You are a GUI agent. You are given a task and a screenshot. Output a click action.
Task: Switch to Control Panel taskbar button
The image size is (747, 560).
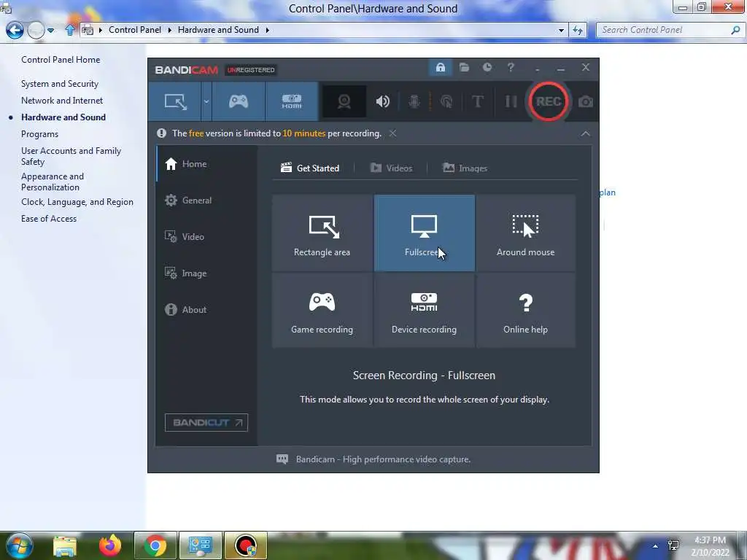(200, 545)
